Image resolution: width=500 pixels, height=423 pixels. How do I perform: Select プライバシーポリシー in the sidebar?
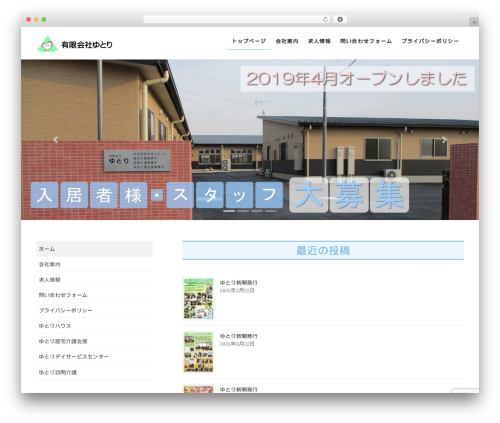point(94,310)
